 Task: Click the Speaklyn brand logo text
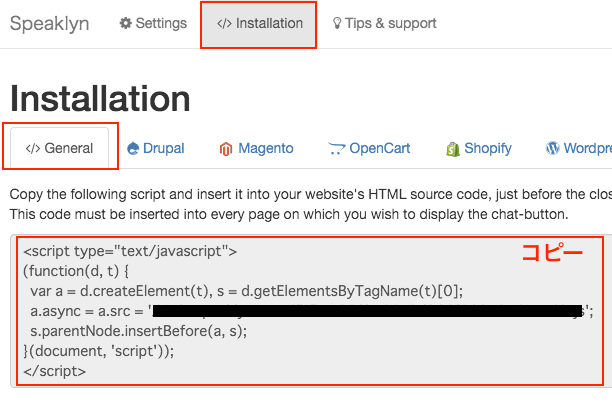point(50,24)
